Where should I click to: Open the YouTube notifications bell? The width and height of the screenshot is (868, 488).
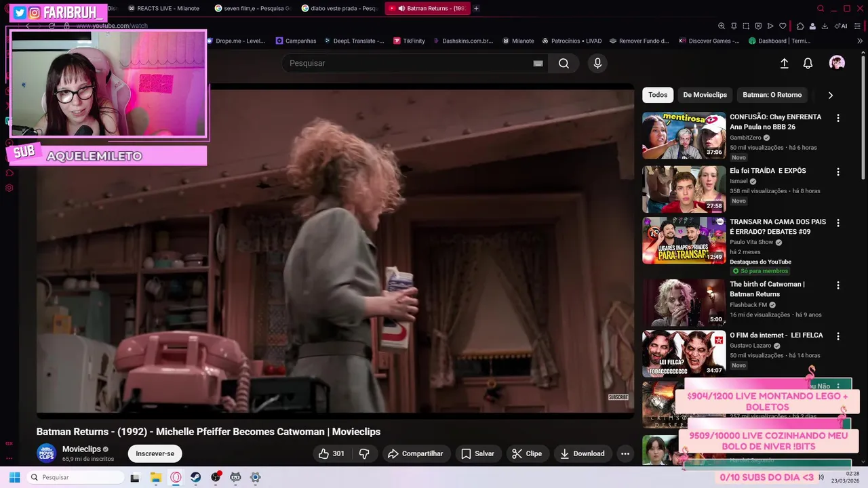tap(808, 63)
